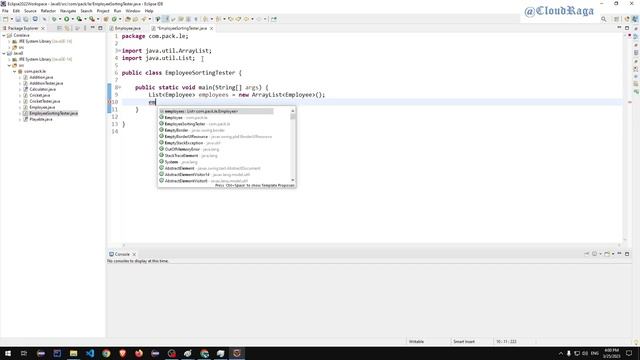Click the Quick Access search icon
The width and height of the screenshot is (640, 360).
click(x=604, y=19)
